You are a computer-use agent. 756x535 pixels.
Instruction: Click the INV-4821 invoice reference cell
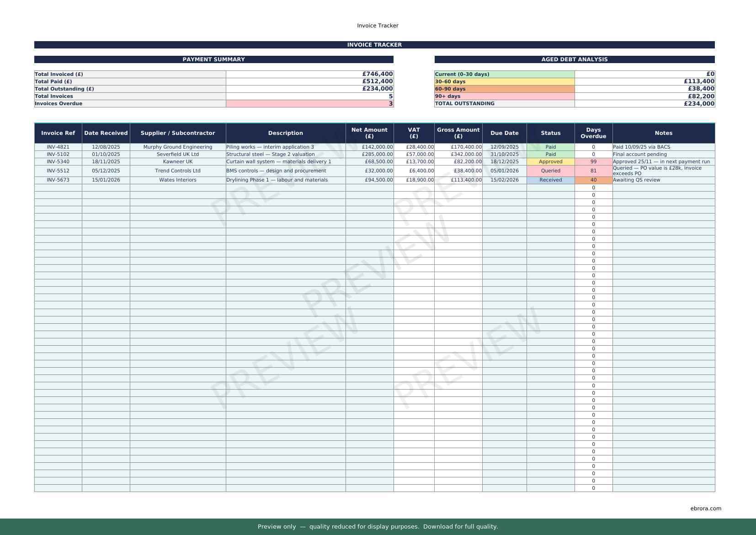point(58,147)
